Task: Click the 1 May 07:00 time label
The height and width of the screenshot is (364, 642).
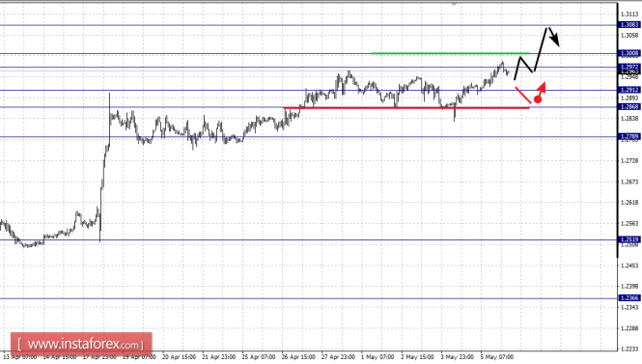Action: click(377, 357)
